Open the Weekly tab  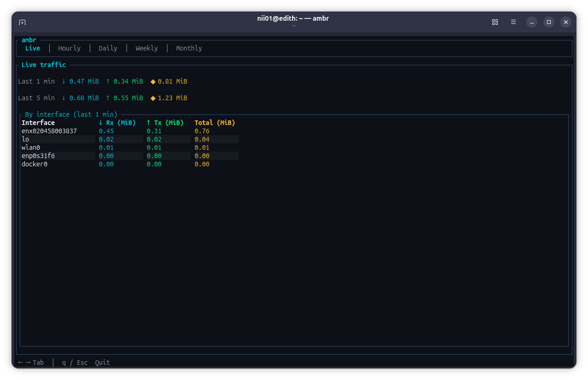tap(147, 48)
